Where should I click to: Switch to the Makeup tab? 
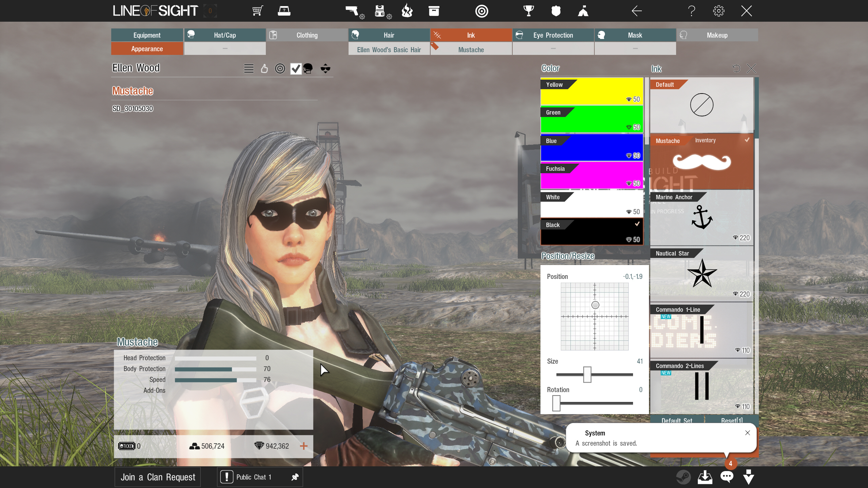click(x=717, y=35)
